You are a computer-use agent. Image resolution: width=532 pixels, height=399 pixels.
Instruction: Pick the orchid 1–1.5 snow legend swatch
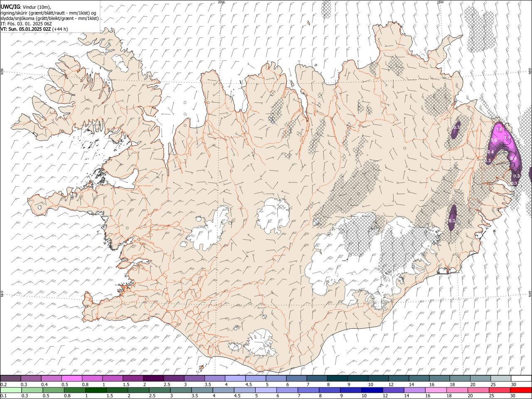[x=113, y=379]
